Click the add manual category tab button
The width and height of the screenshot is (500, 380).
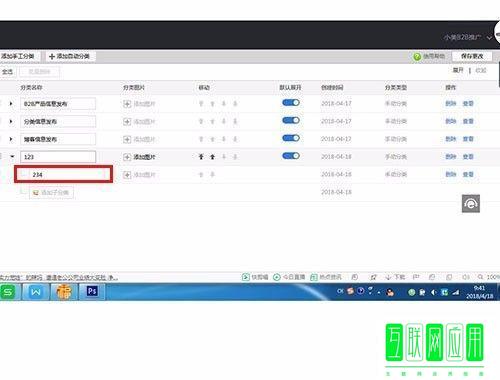19,56
